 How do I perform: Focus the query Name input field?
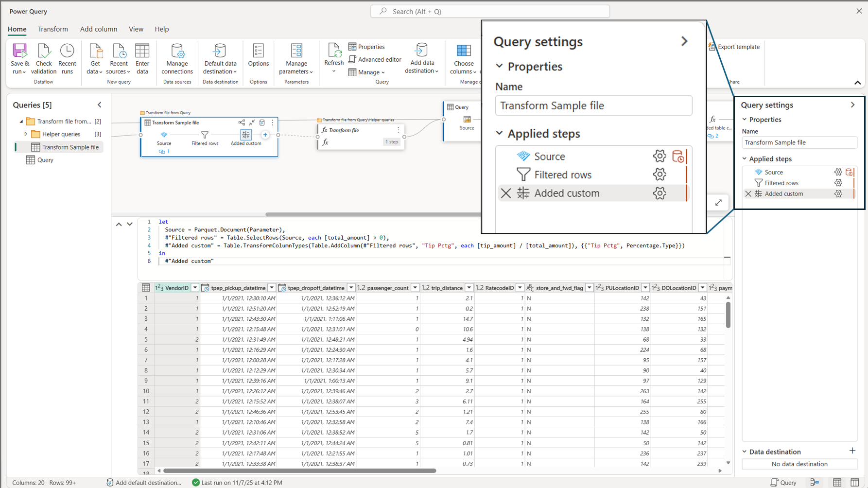click(x=799, y=142)
